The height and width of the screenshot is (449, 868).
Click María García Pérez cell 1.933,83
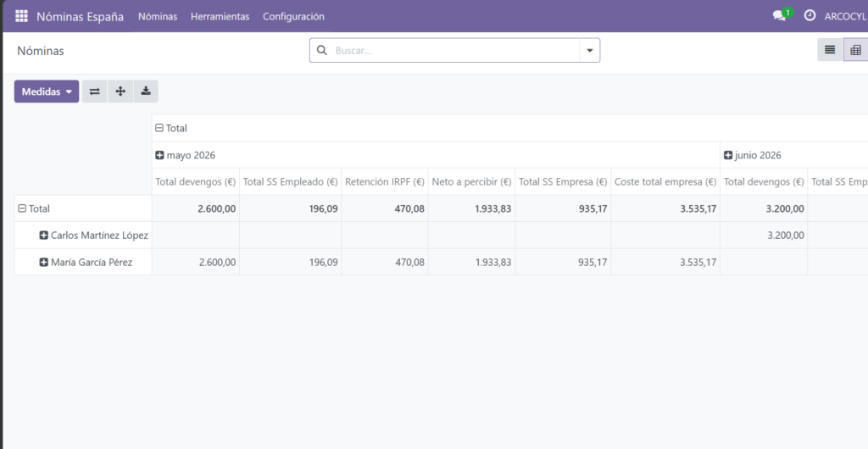tap(471, 262)
